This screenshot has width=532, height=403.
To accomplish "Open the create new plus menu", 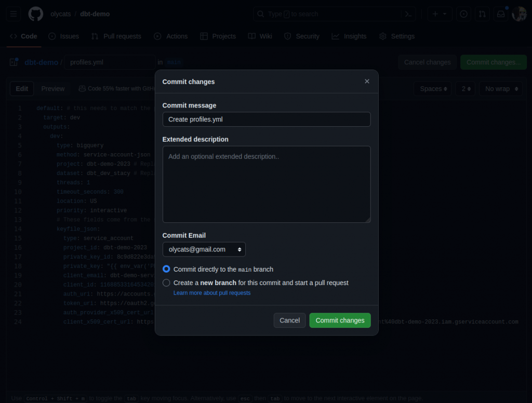I will point(440,14).
